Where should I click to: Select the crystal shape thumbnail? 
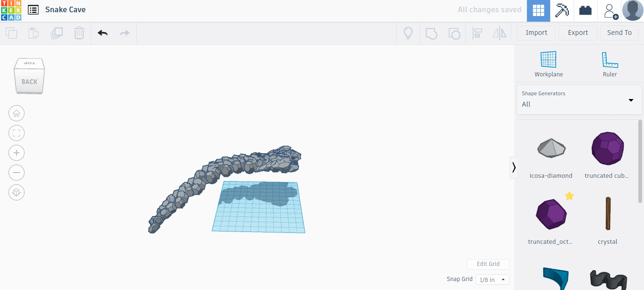click(x=607, y=214)
